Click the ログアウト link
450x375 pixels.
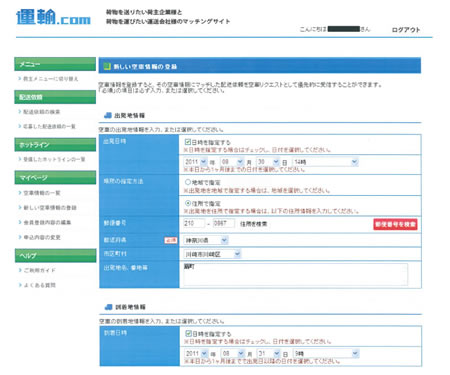click(x=406, y=30)
